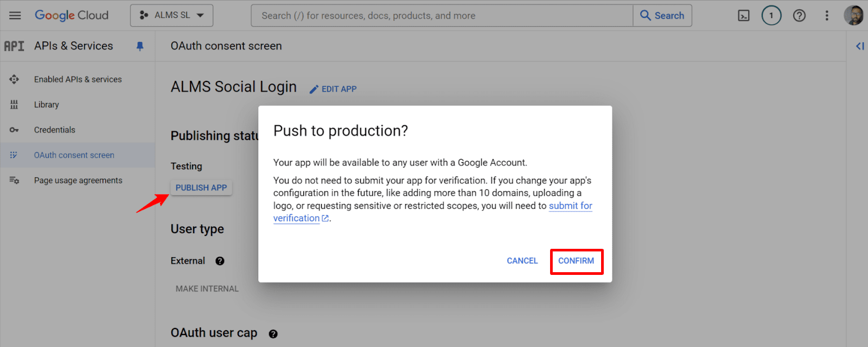Click the MAKE INTERNAL button
The width and height of the screenshot is (868, 347).
(207, 288)
